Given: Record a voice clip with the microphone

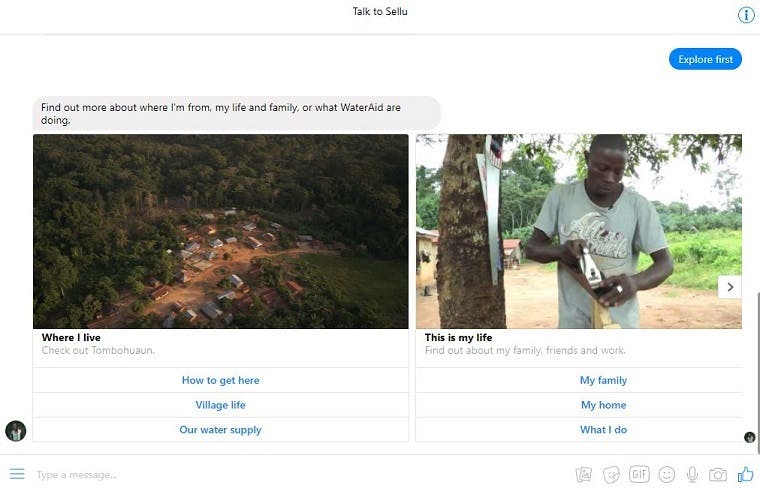Looking at the screenshot, I should pos(692,474).
